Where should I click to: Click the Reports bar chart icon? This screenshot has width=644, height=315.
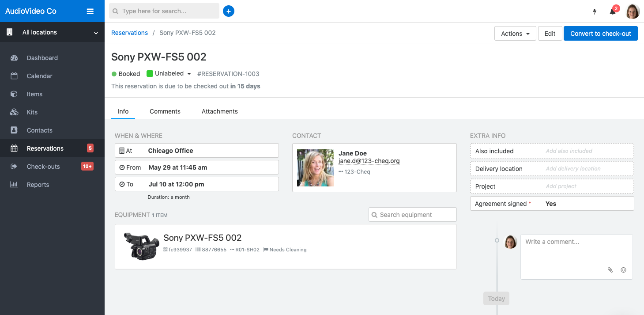(14, 185)
